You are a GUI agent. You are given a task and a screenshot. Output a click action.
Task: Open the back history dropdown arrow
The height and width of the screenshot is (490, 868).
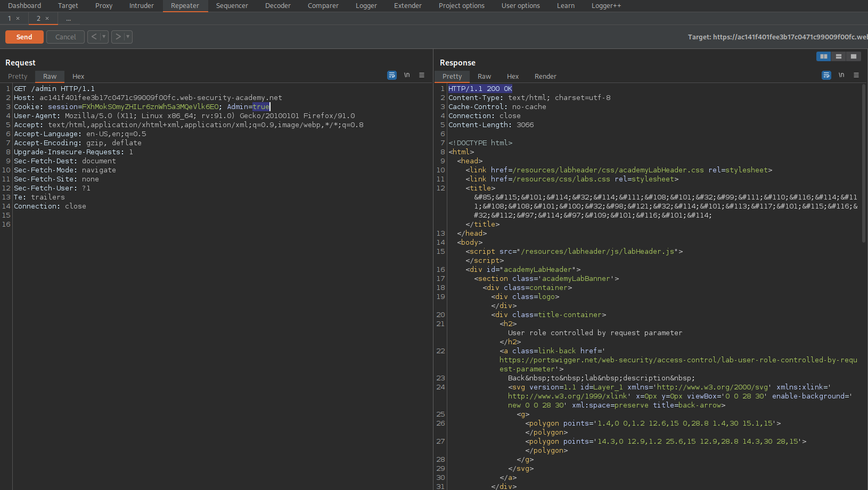click(x=104, y=37)
